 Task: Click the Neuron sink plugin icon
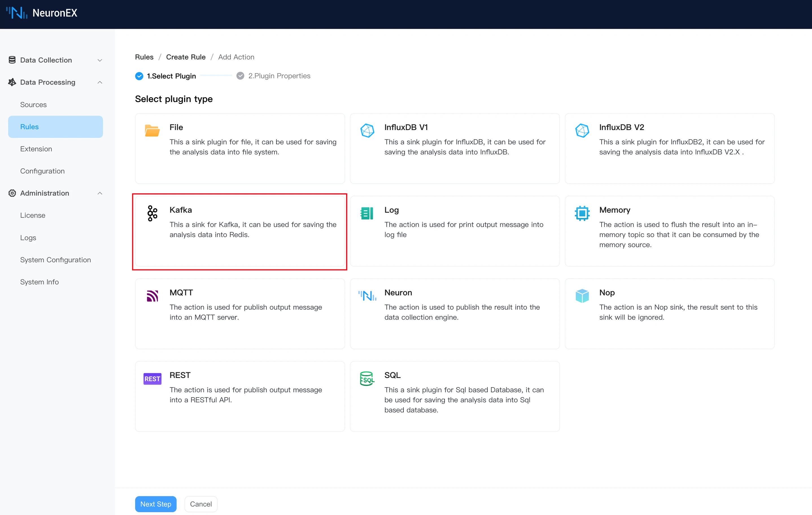pos(367,296)
